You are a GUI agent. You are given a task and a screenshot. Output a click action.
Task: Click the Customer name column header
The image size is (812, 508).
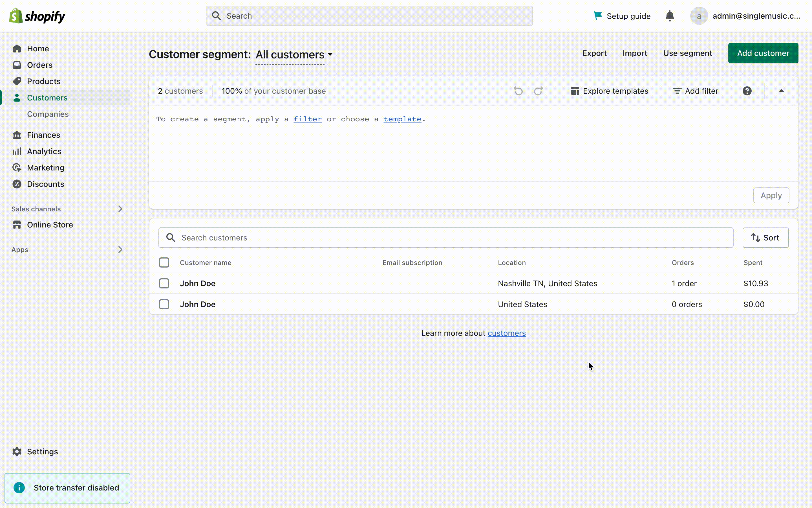[x=205, y=263]
